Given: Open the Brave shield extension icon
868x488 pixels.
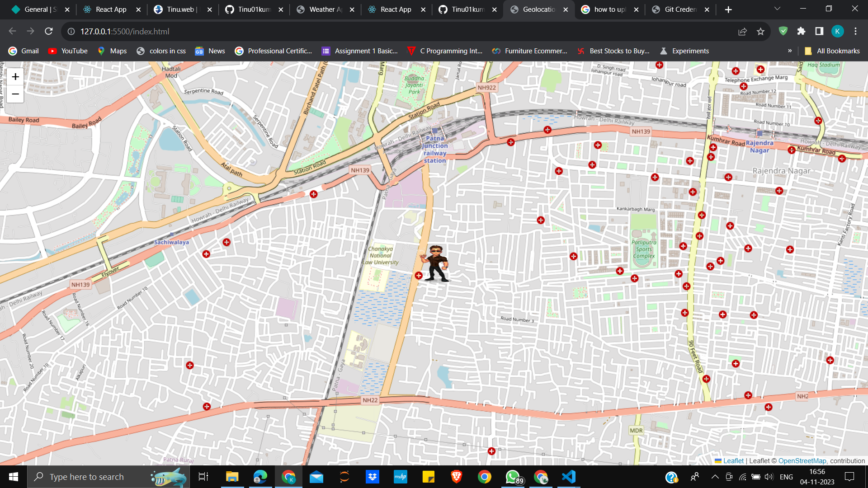Looking at the screenshot, I should 783,31.
